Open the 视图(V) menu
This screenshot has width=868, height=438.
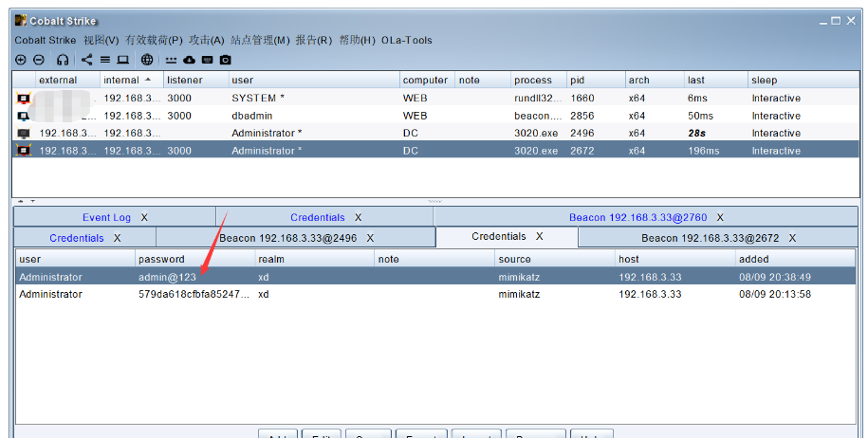coord(102,41)
